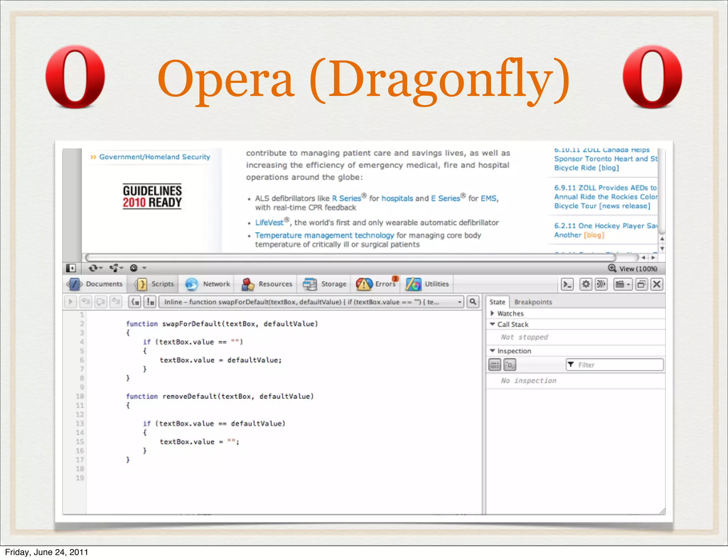Image resolution: width=728 pixels, height=560 pixels.
Task: Toggle the inspection list view icon
Action: tap(495, 365)
